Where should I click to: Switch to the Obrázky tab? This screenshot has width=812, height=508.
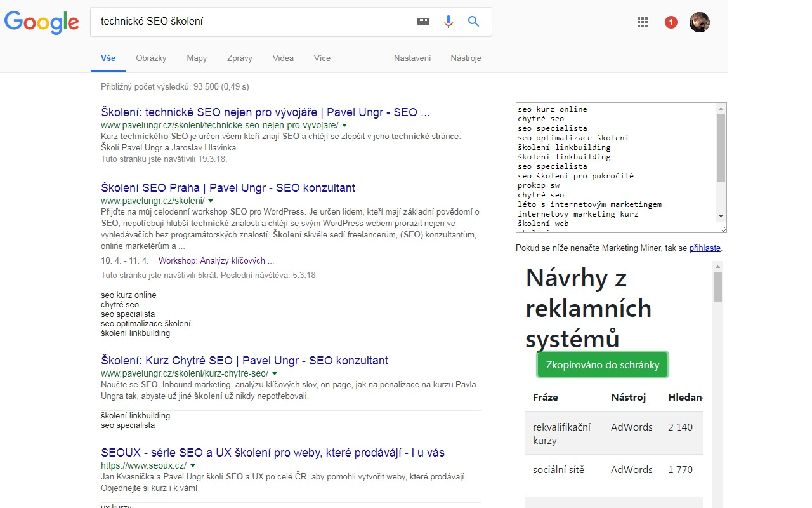pos(151,58)
